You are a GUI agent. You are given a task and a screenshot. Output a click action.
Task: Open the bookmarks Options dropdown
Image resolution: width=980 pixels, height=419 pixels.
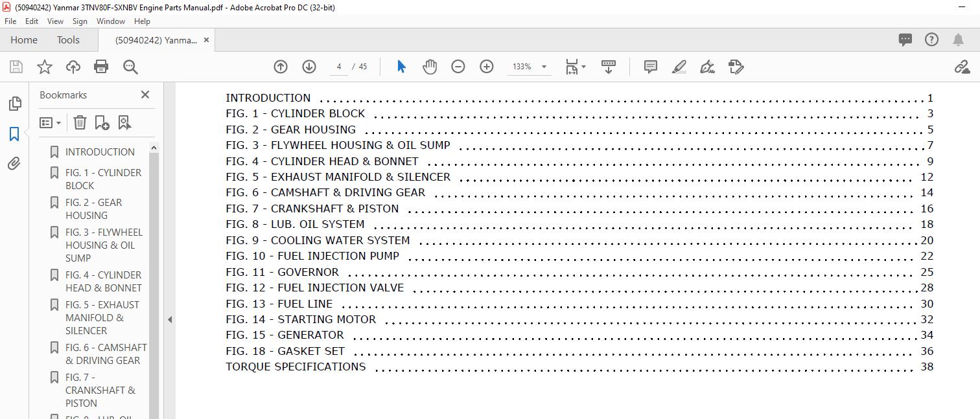click(x=51, y=122)
